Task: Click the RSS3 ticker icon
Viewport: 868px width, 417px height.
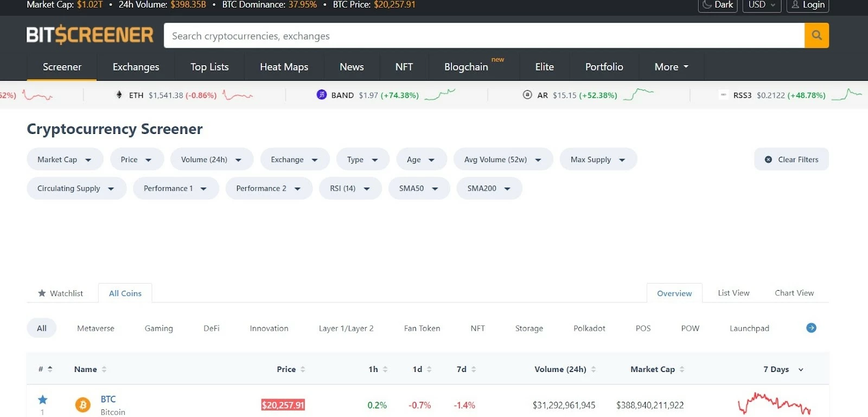Action: tap(723, 95)
